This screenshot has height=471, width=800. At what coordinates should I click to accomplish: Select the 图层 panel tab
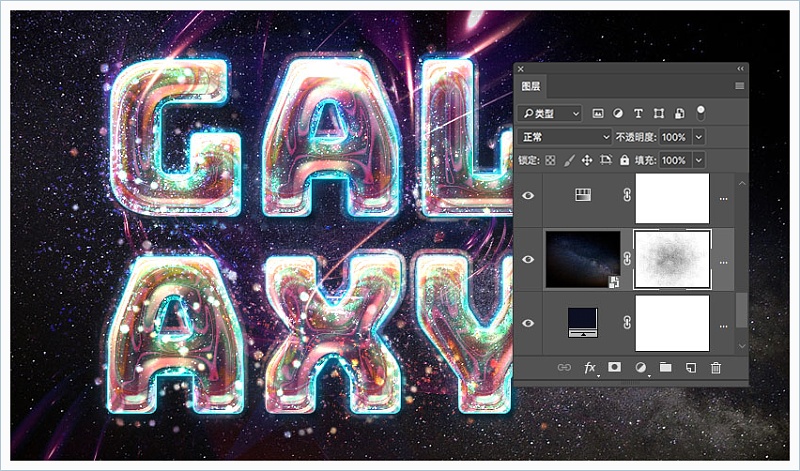point(532,87)
